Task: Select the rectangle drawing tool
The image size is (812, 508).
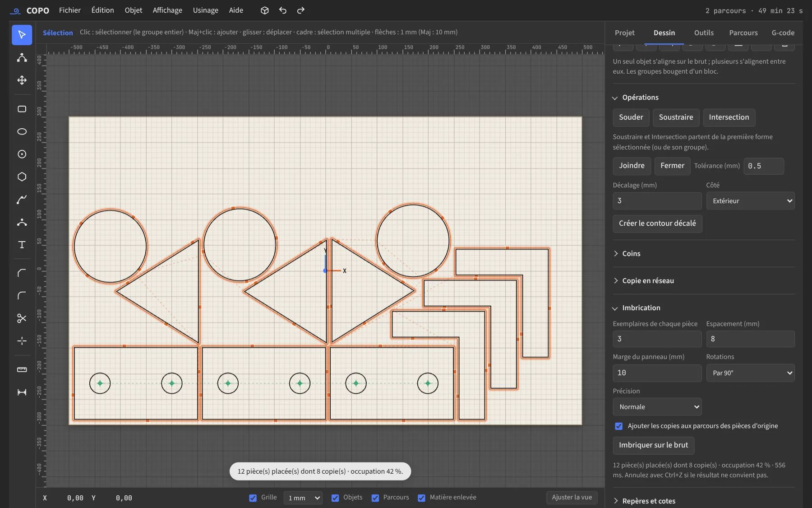Action: tap(22, 109)
